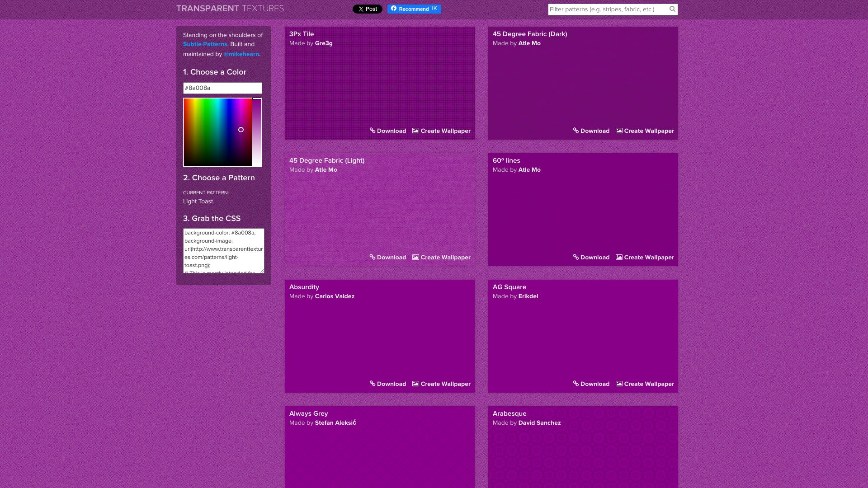
Task: Click download chain icon for 60° lines
Action: 576,257
